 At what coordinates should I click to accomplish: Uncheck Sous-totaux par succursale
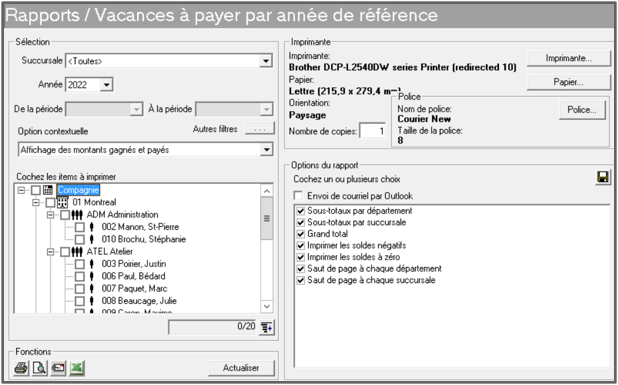tap(301, 223)
